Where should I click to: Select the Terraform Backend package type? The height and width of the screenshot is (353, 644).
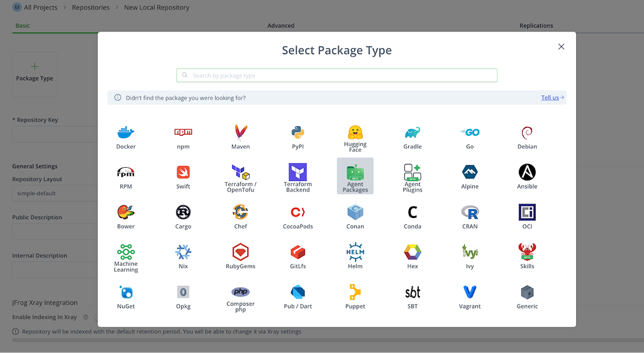(x=297, y=177)
